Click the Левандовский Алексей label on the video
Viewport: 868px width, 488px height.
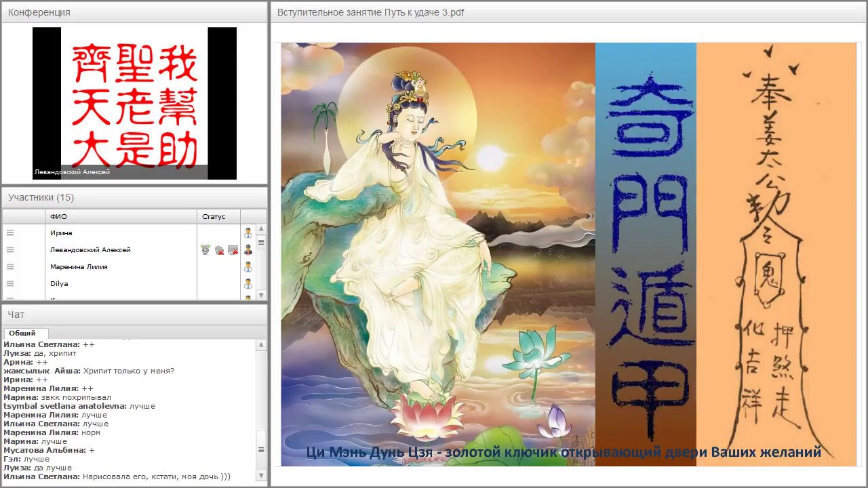72,172
